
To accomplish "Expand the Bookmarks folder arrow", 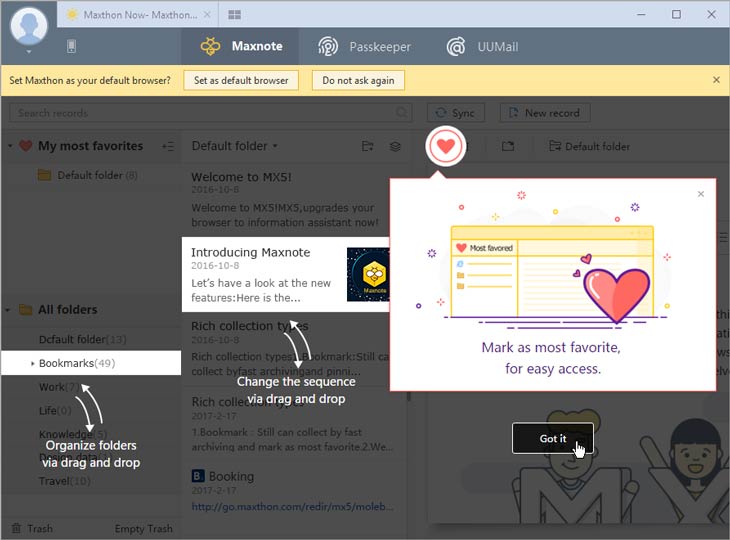I will point(33,363).
